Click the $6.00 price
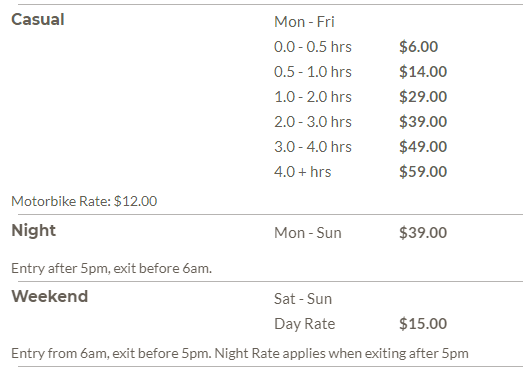Image resolution: width=531 pixels, height=370 pixels. pos(418,47)
